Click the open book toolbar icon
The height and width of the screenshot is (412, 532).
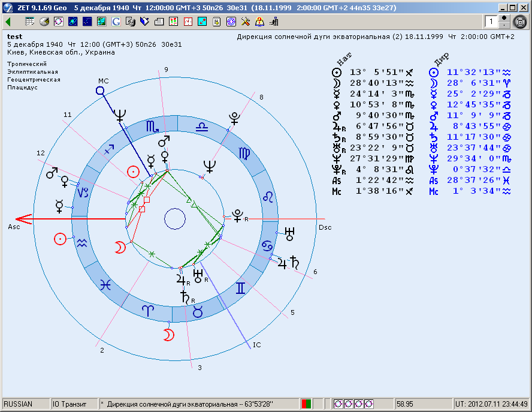145,22
